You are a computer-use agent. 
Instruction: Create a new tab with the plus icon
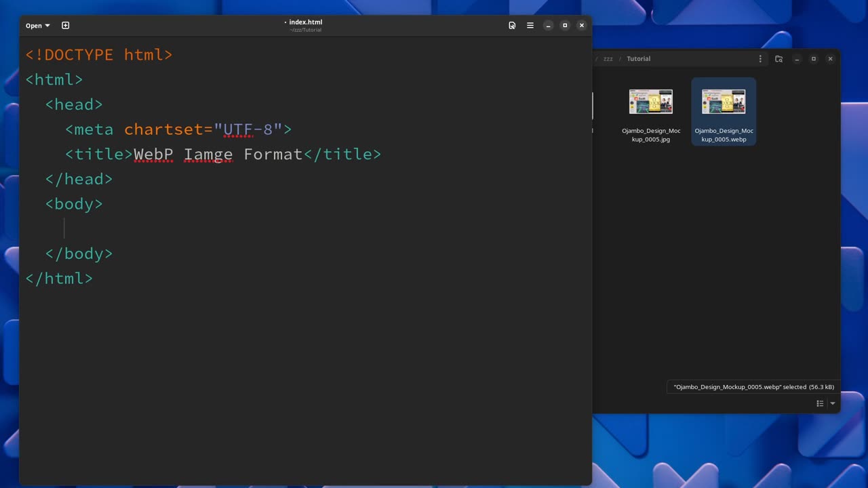pos(66,26)
